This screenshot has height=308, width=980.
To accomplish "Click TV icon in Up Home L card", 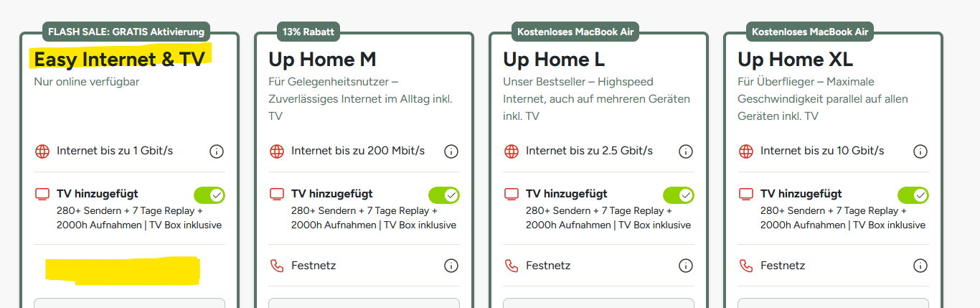I will [x=512, y=194].
